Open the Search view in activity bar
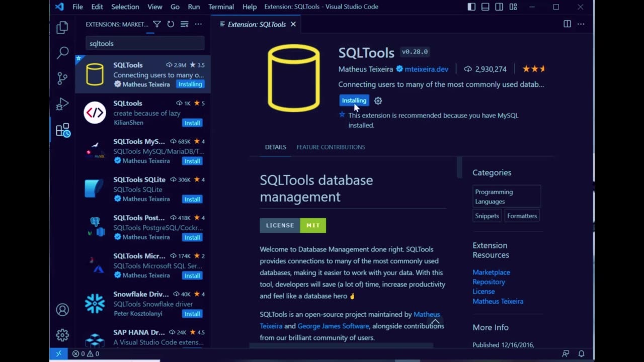Screen dimensions: 644x362 [62, 52]
